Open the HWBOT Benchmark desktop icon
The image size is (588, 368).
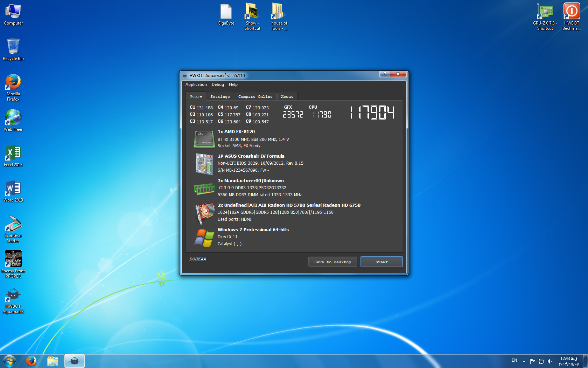pyautogui.click(x=572, y=17)
